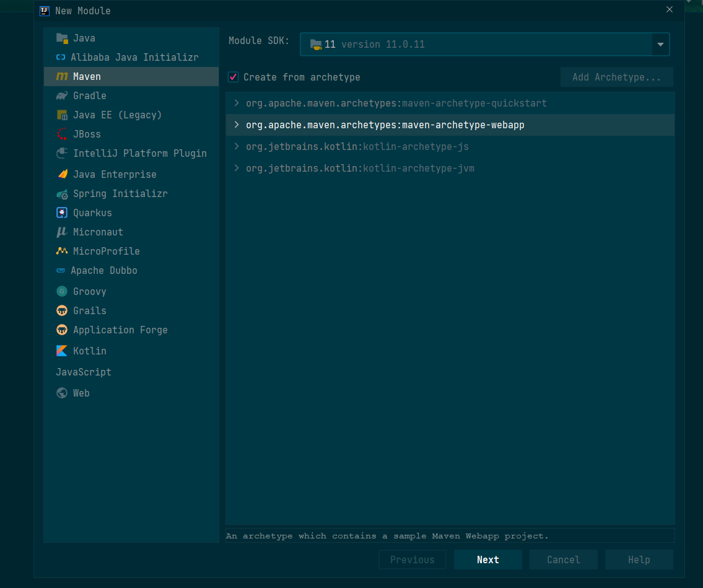Click the archetype description text at bottom

coord(387,536)
